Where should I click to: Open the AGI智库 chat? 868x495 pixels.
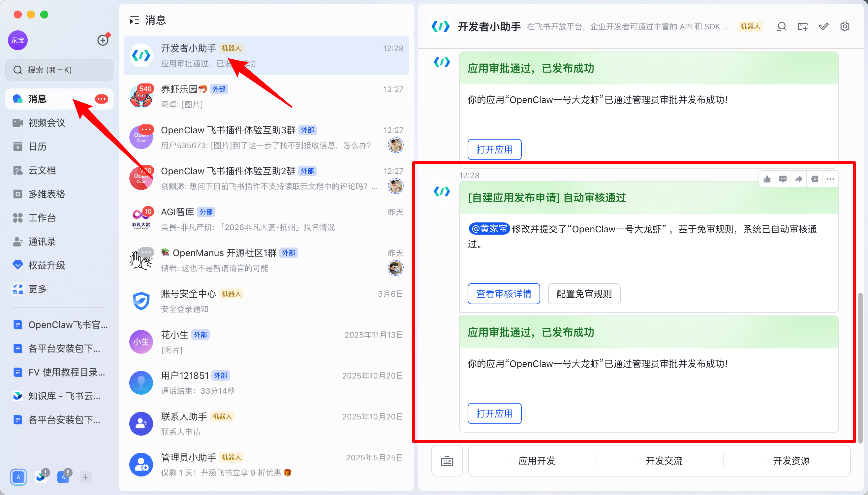pyautogui.click(x=266, y=219)
